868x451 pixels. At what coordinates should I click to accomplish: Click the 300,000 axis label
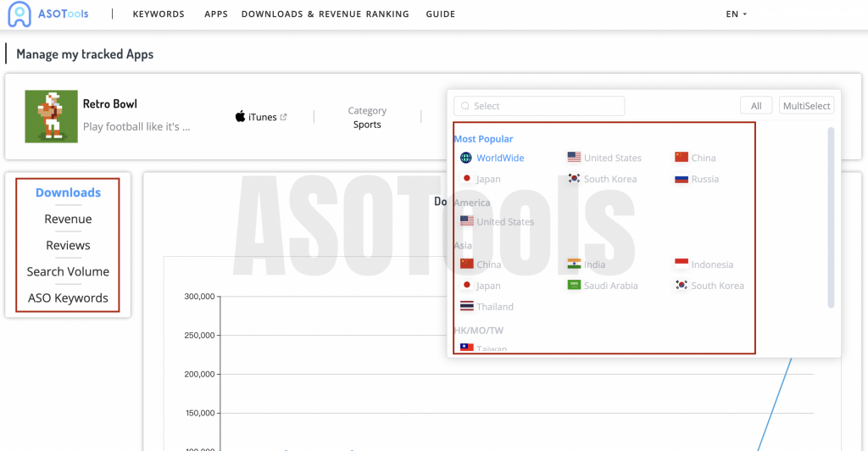pos(199,297)
